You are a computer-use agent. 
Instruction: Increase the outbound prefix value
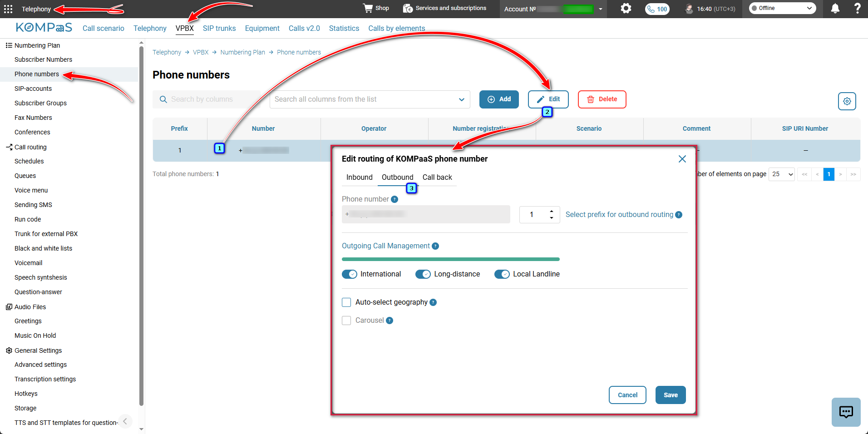coord(552,211)
